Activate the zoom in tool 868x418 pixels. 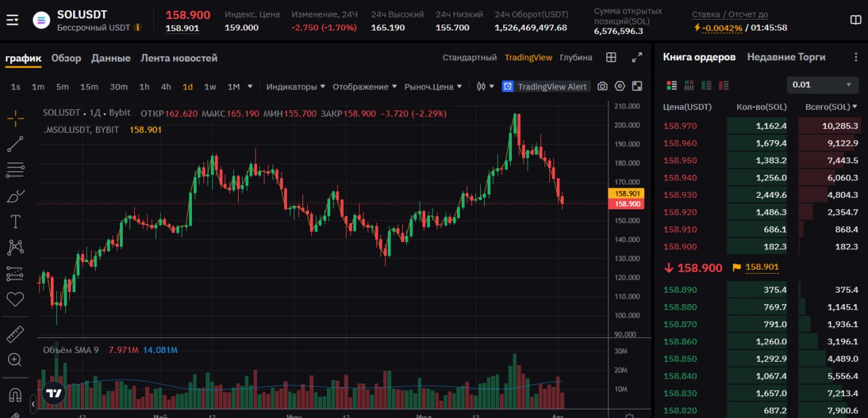pyautogui.click(x=15, y=360)
